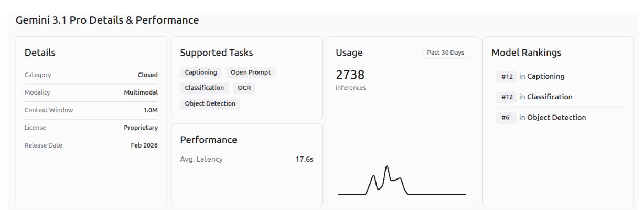Click the Avg. Latency label
The height and width of the screenshot is (210, 644).
point(201,159)
